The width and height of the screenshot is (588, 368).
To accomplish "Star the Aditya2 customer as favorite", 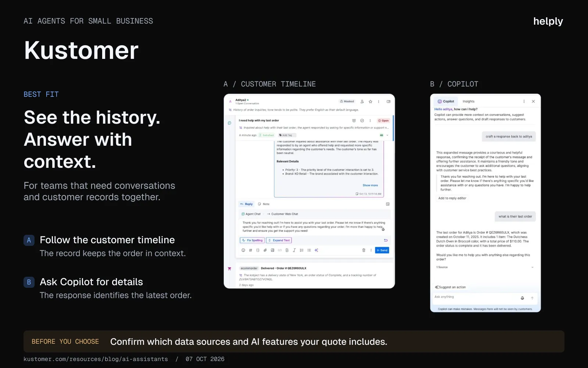I will pyautogui.click(x=370, y=102).
